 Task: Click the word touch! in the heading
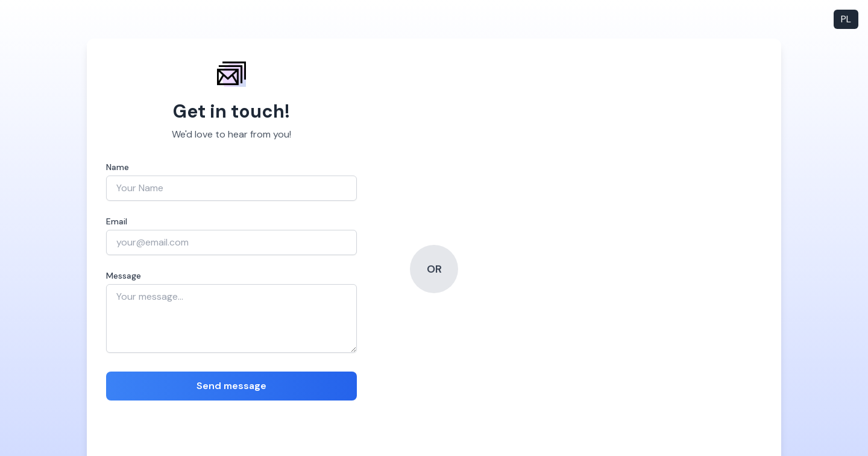pyautogui.click(x=260, y=111)
